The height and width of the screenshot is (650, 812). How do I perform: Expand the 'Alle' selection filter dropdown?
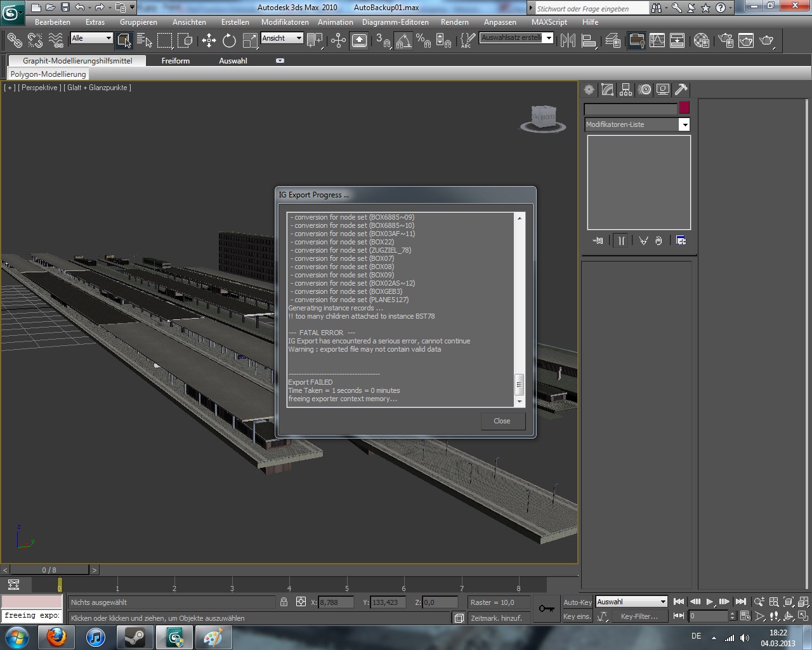pos(108,38)
